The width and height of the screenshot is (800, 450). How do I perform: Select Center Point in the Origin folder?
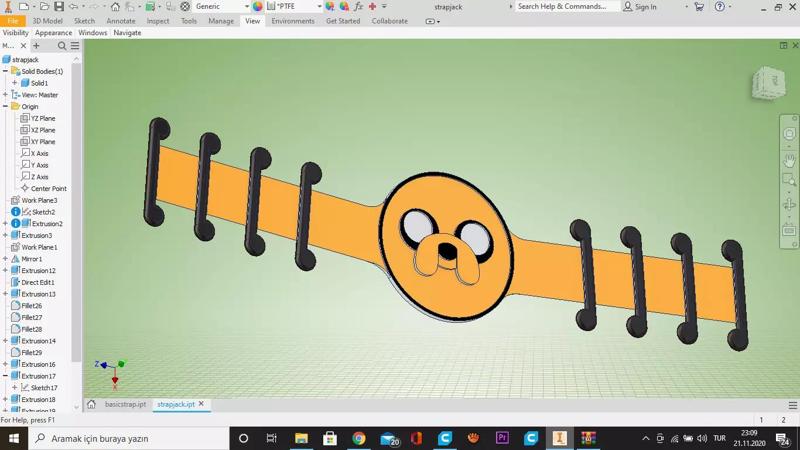44,189
